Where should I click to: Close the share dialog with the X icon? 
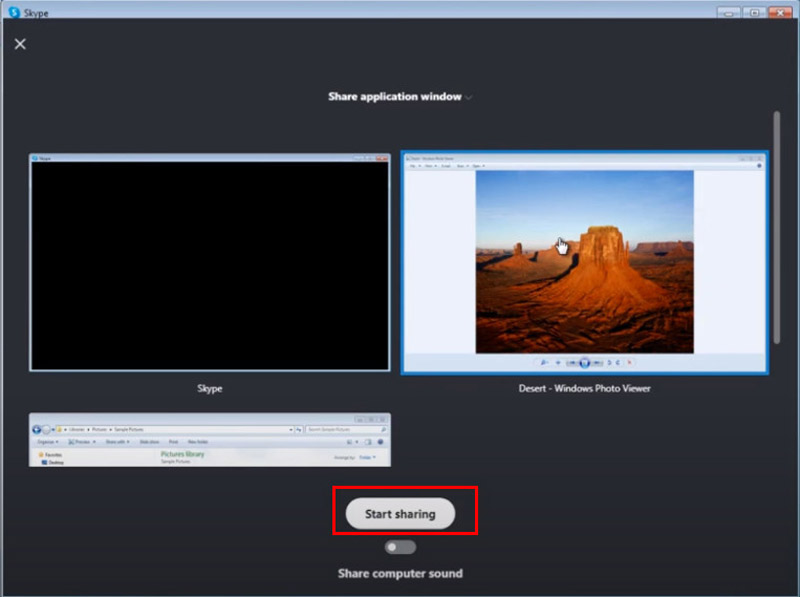pyautogui.click(x=20, y=44)
